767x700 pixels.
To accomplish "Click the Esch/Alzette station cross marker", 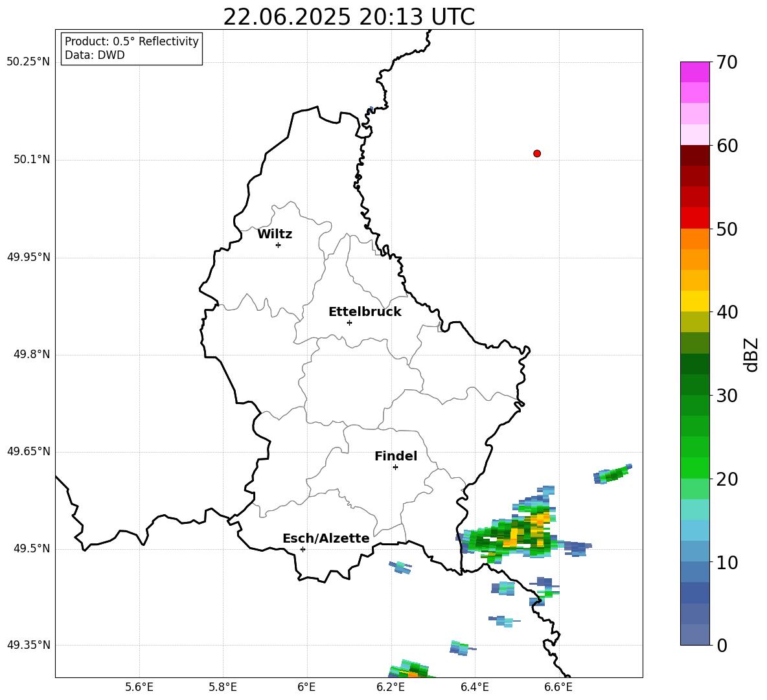I will [303, 549].
